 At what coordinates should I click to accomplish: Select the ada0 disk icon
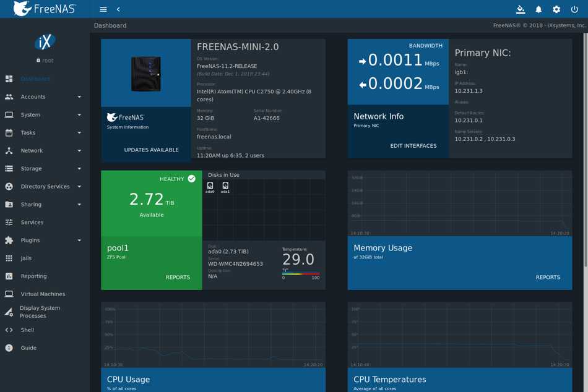coord(210,187)
